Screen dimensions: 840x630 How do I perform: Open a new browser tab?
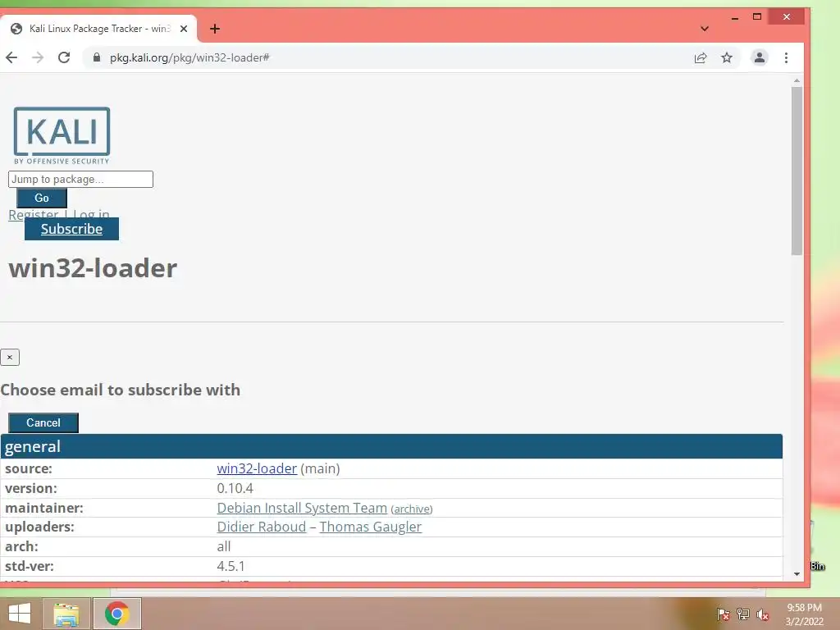tap(215, 29)
